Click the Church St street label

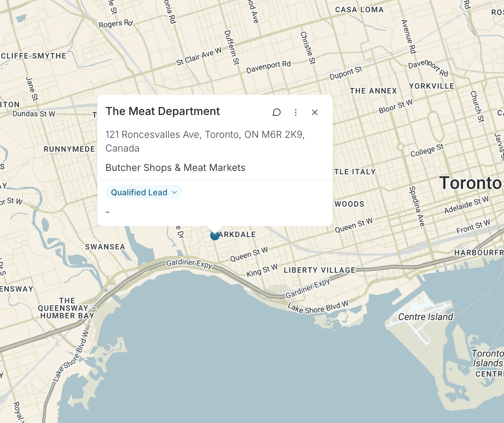click(x=477, y=107)
